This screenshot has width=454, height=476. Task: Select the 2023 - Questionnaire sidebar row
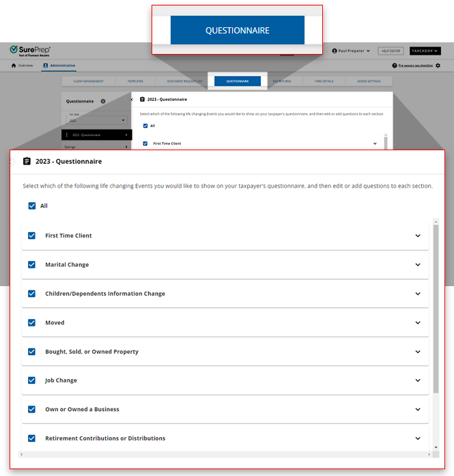pos(96,135)
